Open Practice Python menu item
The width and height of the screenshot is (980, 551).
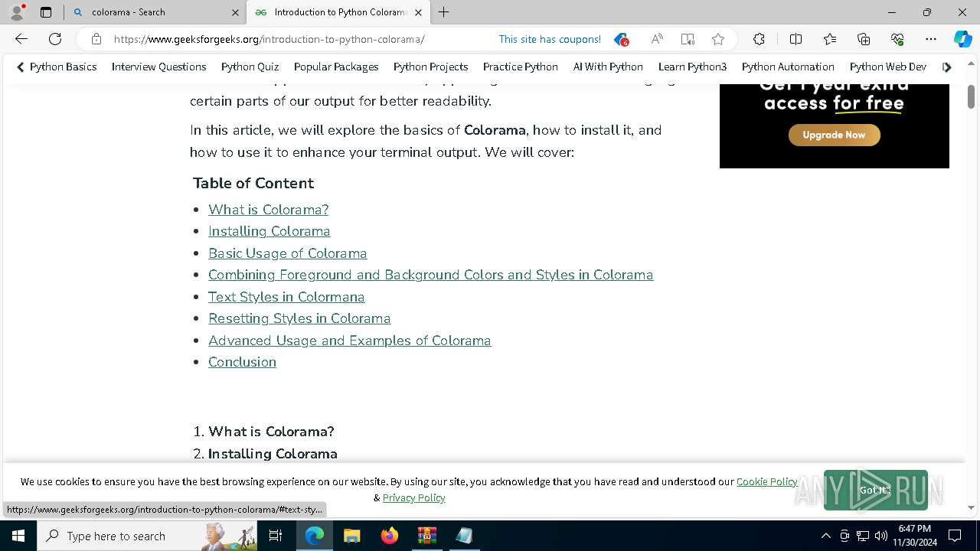pos(520,67)
